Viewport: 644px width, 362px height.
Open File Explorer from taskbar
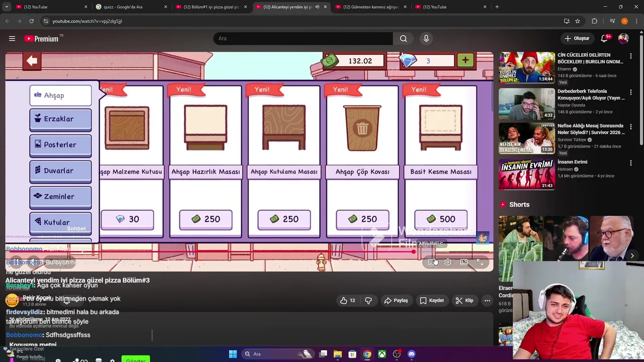[x=338, y=354]
